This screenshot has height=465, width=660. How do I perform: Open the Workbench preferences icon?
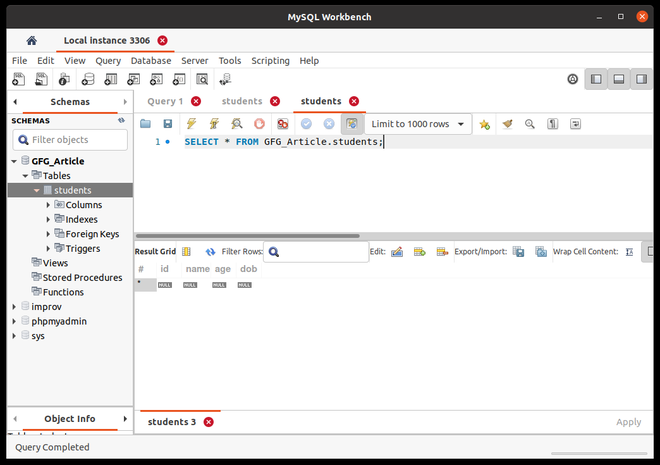572,79
